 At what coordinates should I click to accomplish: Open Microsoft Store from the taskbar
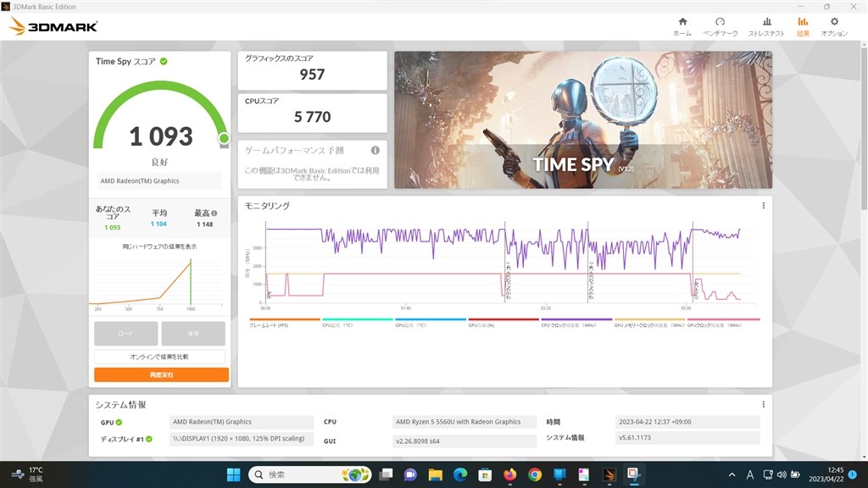[485, 474]
